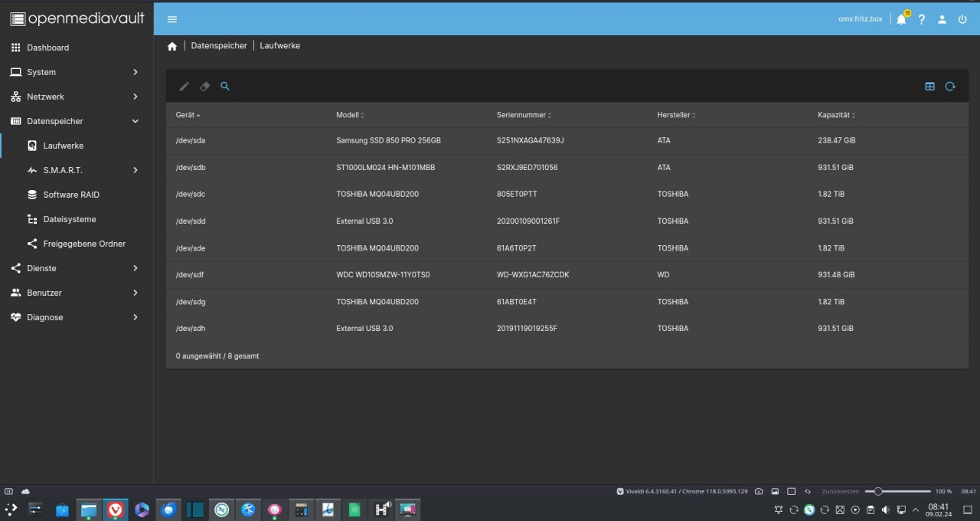Image resolution: width=980 pixels, height=521 pixels.
Task: Toggle the navigation sidebar with the hamburger icon
Action: (x=171, y=19)
